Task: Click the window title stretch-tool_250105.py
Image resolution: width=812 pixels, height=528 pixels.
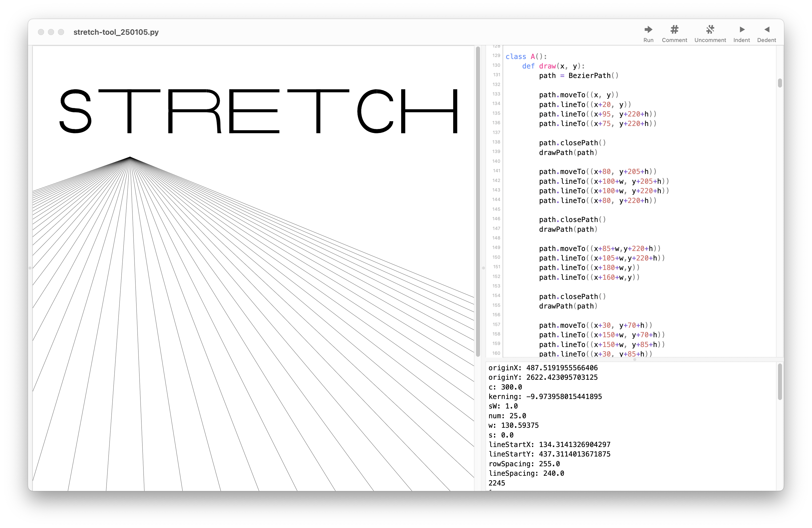Action: 116,32
